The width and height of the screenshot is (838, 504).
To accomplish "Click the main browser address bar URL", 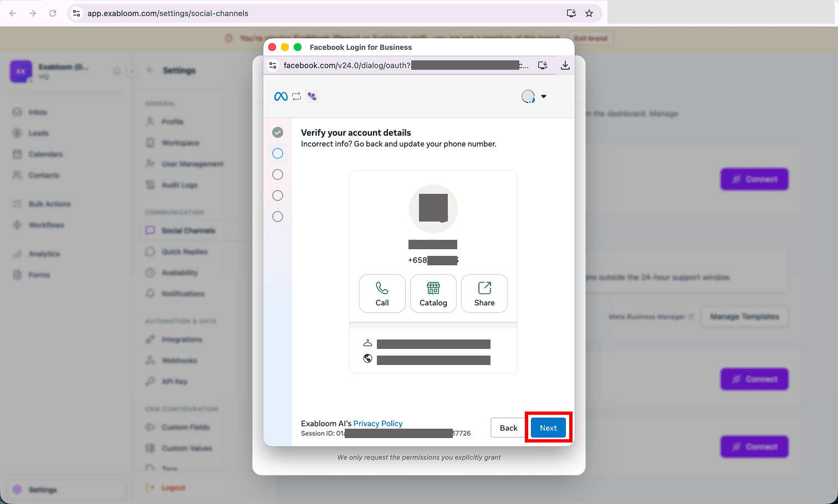I will pyautogui.click(x=168, y=13).
